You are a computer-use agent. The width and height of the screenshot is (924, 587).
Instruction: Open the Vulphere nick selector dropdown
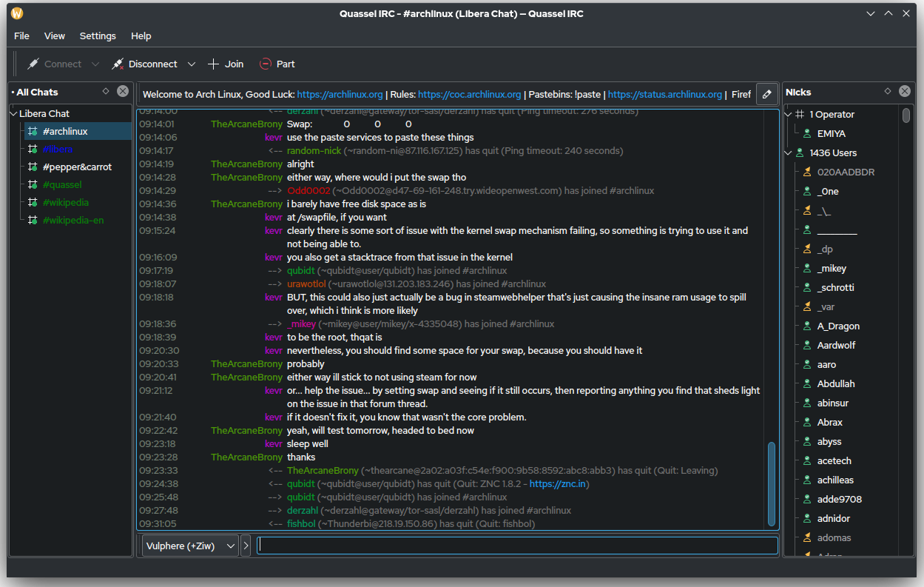tap(190, 546)
